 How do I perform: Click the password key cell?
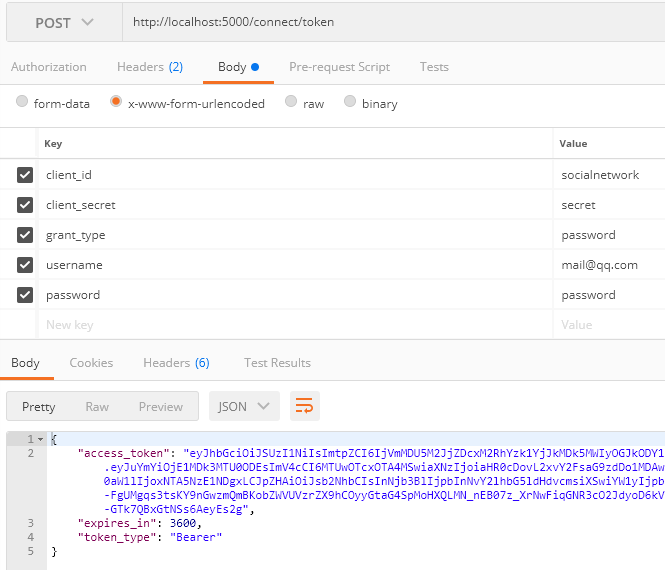coord(295,295)
